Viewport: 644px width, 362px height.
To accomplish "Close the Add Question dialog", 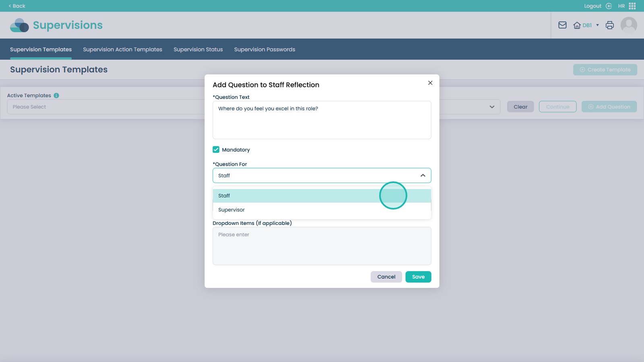I will 430,83.
